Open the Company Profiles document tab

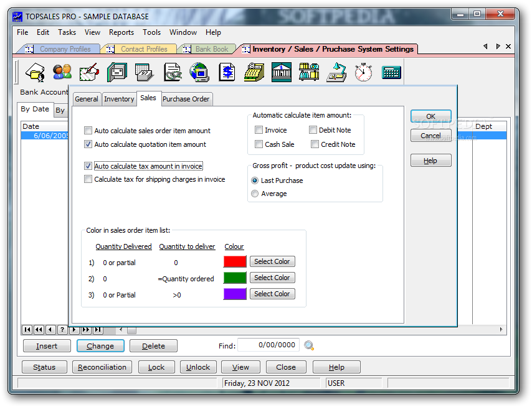tap(62, 49)
